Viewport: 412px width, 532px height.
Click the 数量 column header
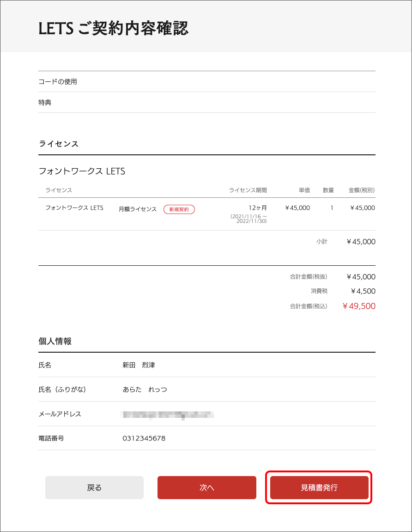pos(328,190)
